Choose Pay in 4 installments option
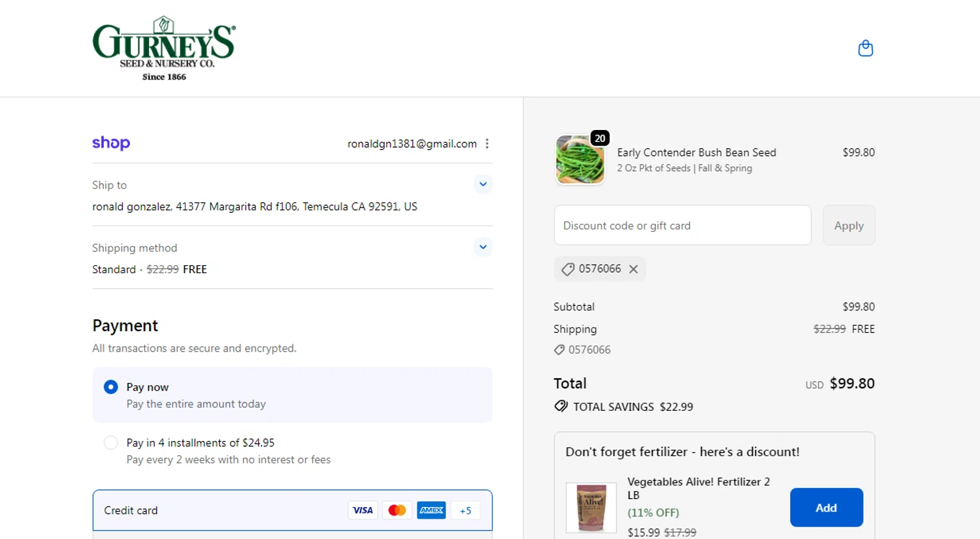This screenshot has width=980, height=539. (111, 443)
